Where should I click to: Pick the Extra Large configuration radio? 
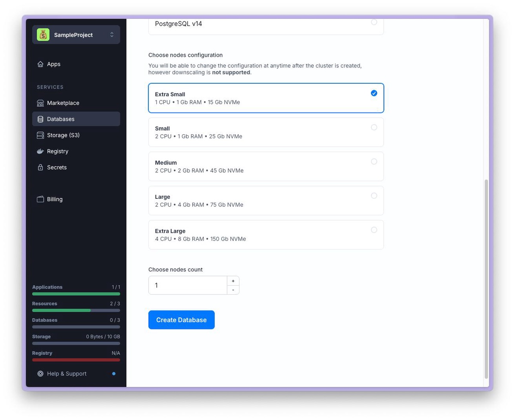click(374, 230)
